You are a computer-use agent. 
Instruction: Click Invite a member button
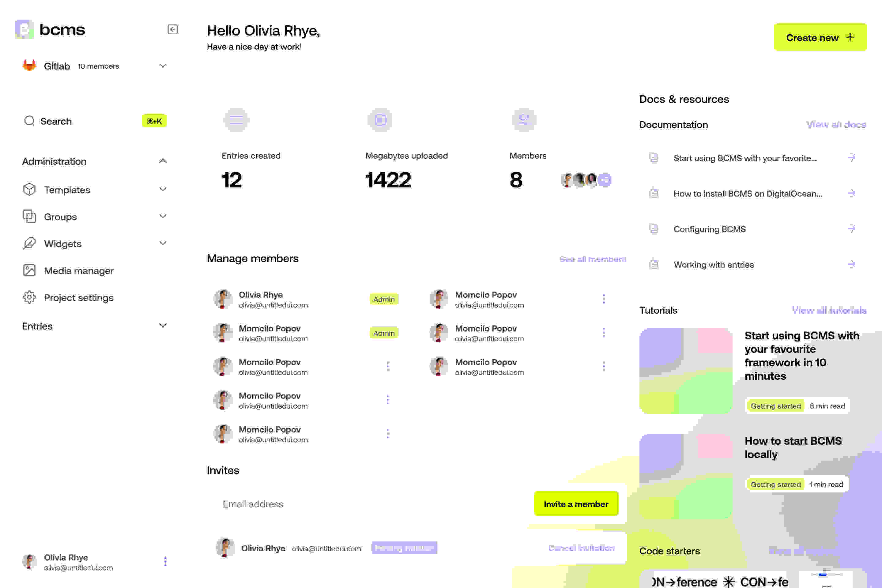click(575, 503)
